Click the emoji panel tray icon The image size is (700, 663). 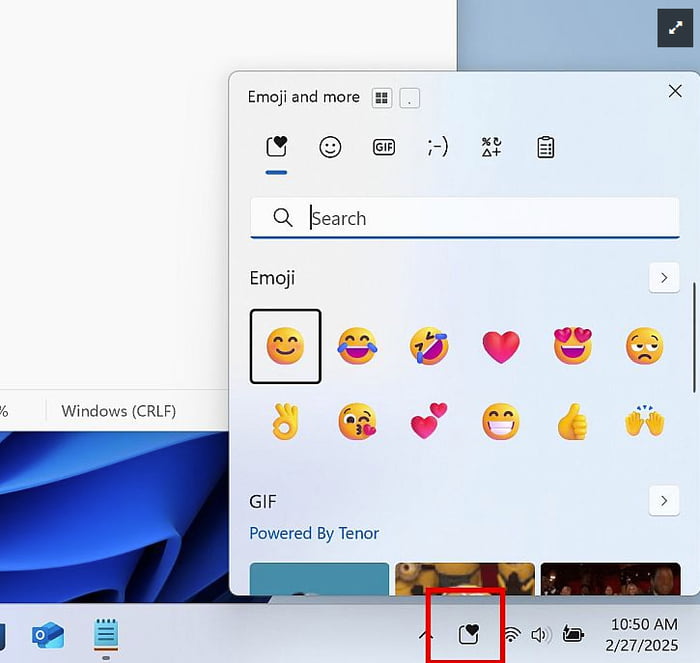[x=469, y=634]
